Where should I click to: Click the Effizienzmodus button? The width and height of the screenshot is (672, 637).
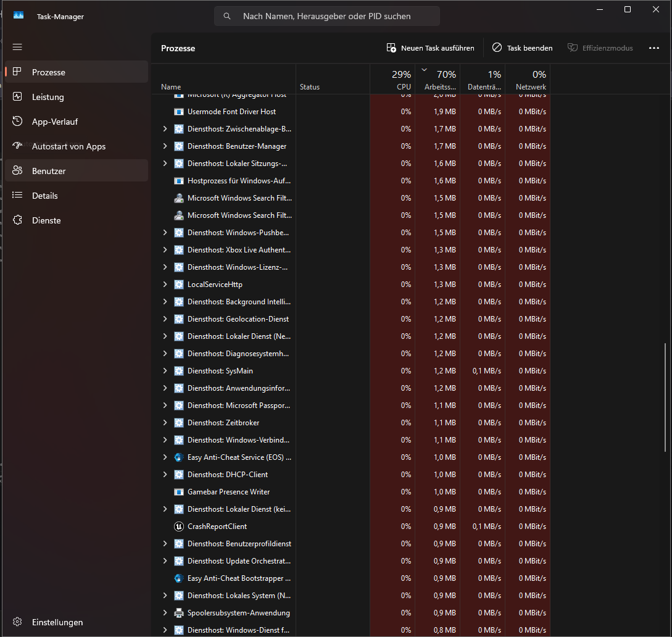click(600, 48)
